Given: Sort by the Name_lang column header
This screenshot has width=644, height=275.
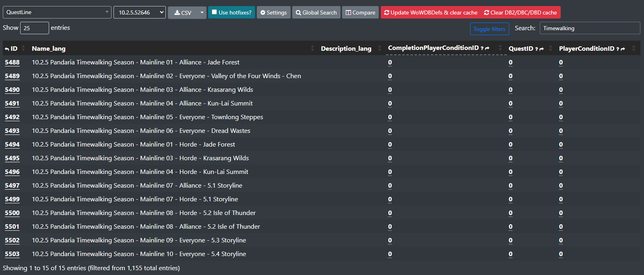Looking at the screenshot, I should (49, 48).
